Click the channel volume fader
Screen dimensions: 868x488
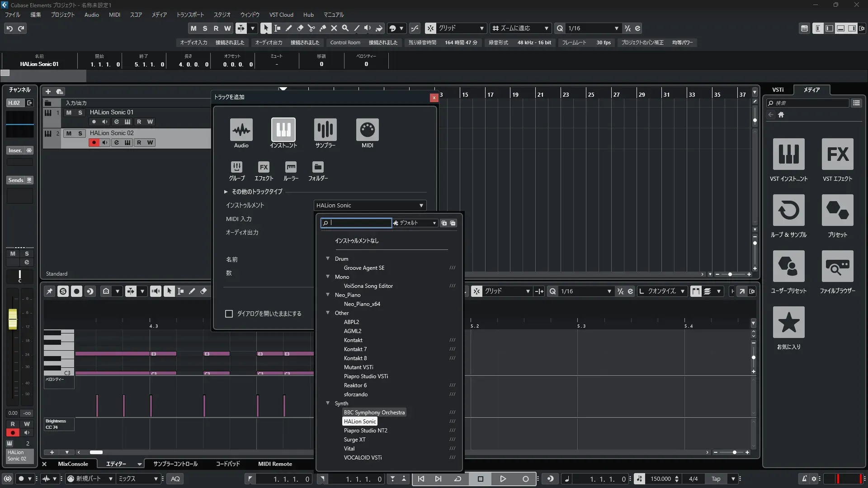[x=13, y=319]
